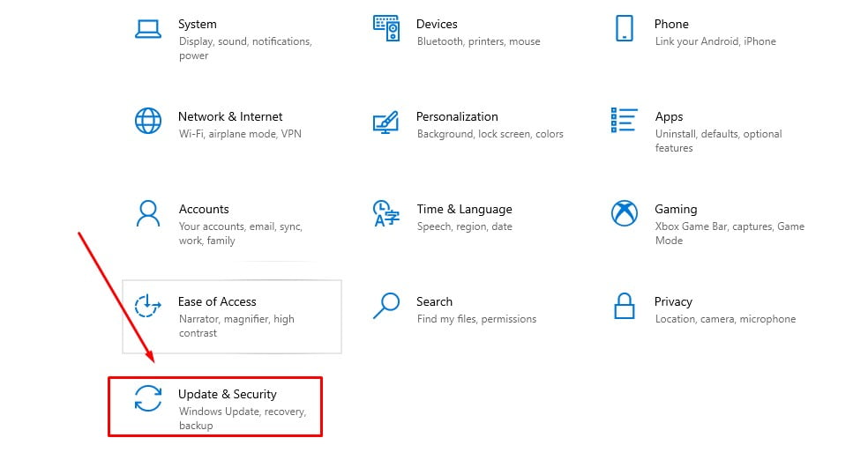868x460 pixels.
Task: Open the Personalization title
Action: click(457, 116)
